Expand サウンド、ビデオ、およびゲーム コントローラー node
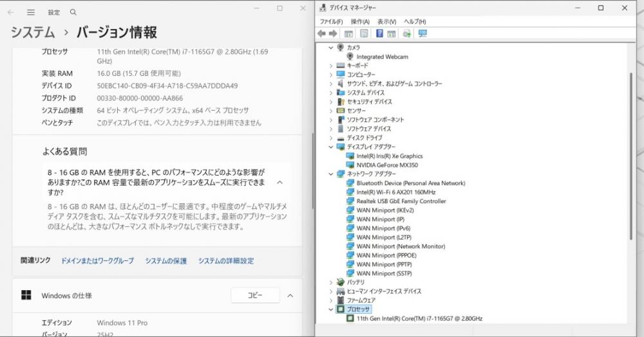 (331, 84)
